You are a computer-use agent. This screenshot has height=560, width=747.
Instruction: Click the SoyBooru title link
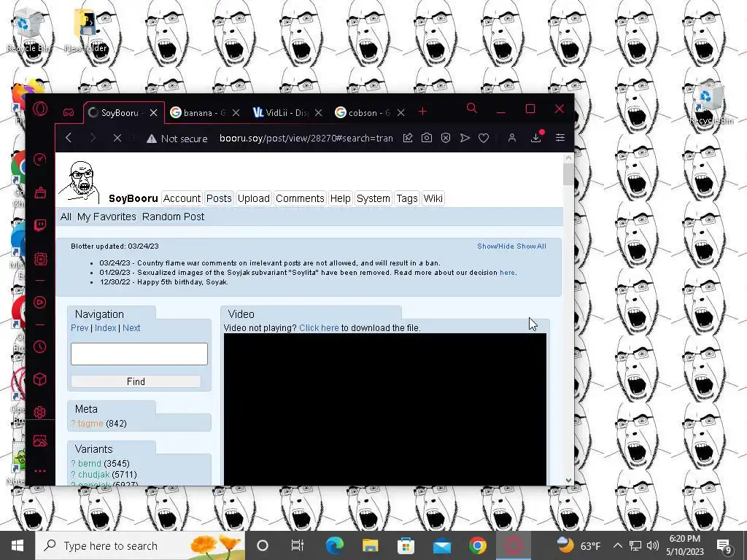(x=133, y=198)
